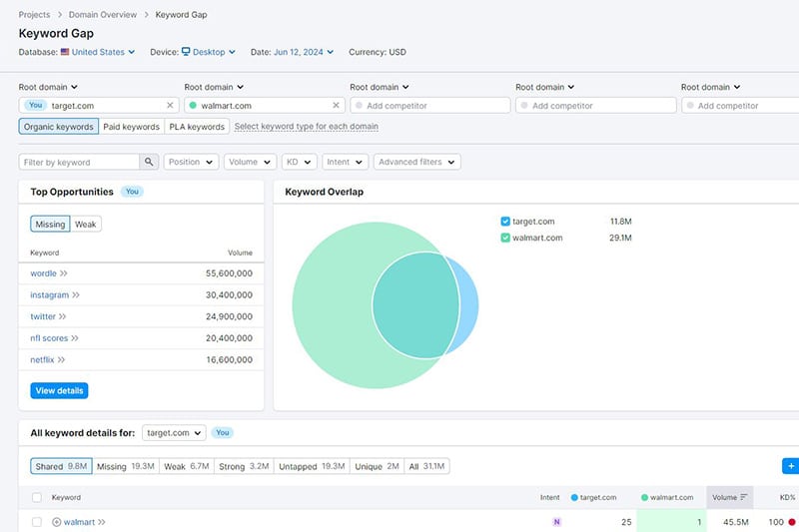Viewport: 799px width, 532px height.
Task: Click the Intent column header
Action: [x=550, y=497]
